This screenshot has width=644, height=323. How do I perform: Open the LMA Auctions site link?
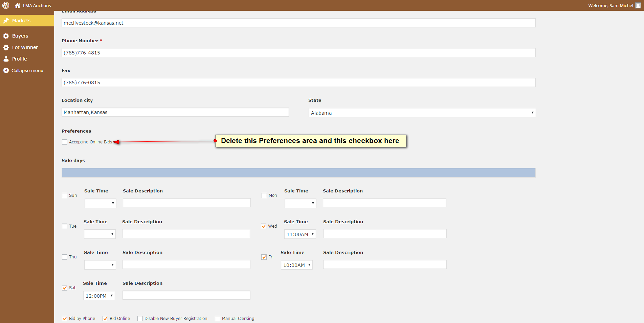coord(37,5)
